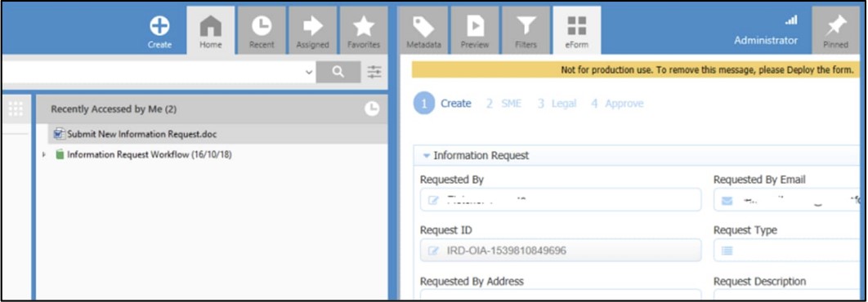Click the green workflow icon
This screenshot has height=302, width=868.
click(60, 155)
